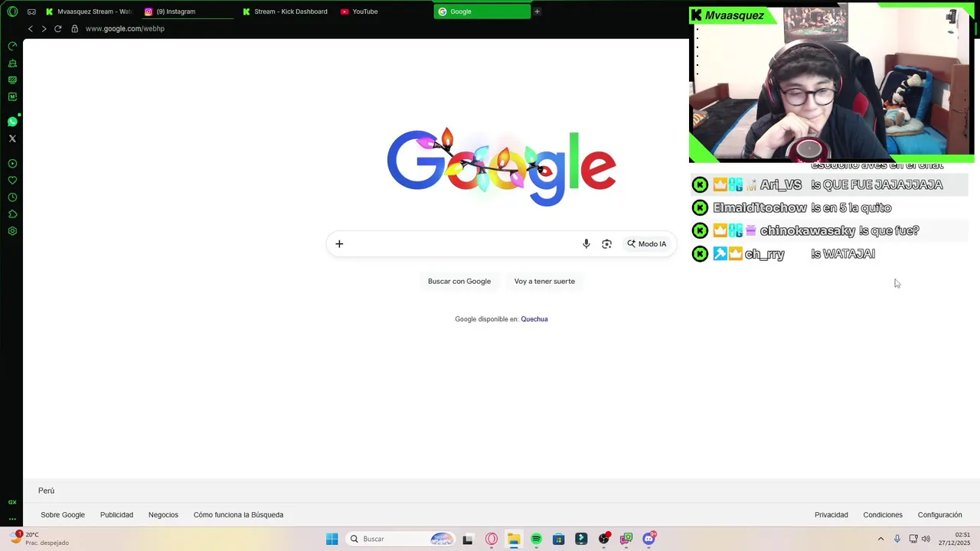Open sidebar three-dots setup menu
Screen dimensions: 980x551
[12, 519]
